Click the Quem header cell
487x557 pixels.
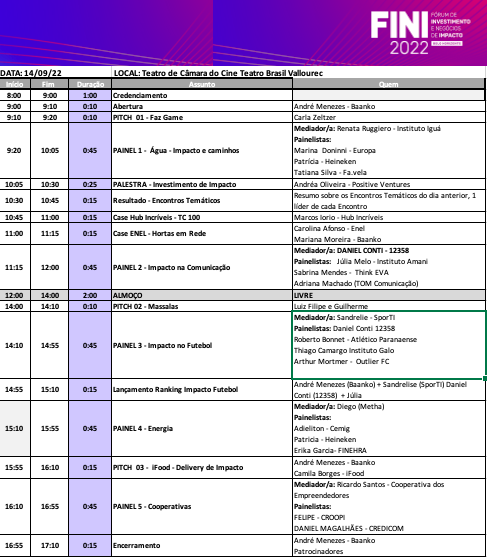click(x=389, y=84)
